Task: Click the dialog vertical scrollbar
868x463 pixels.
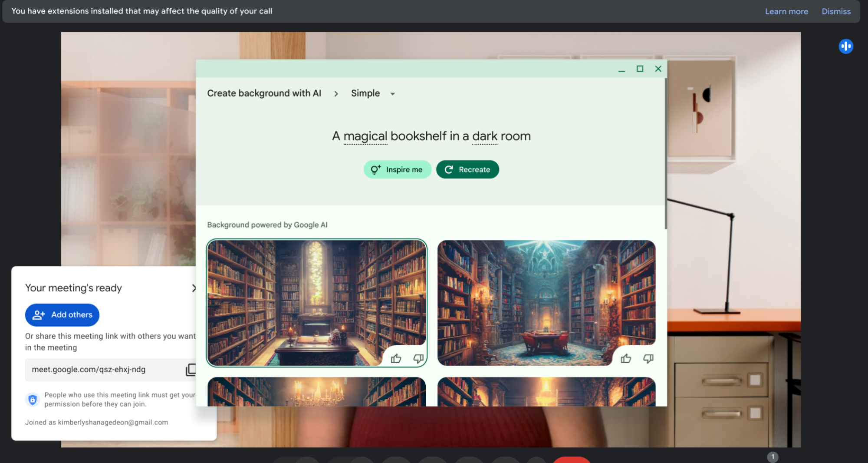Action: pos(665,153)
